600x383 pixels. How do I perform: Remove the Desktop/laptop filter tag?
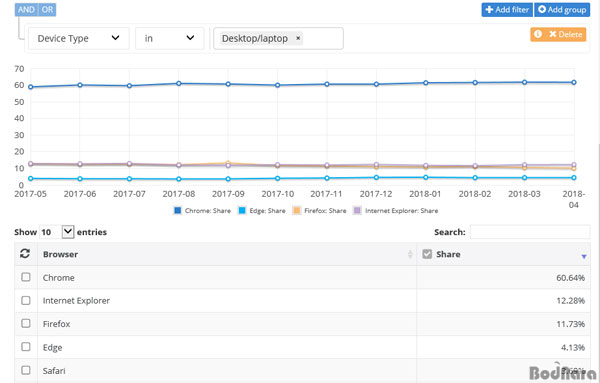(298, 38)
